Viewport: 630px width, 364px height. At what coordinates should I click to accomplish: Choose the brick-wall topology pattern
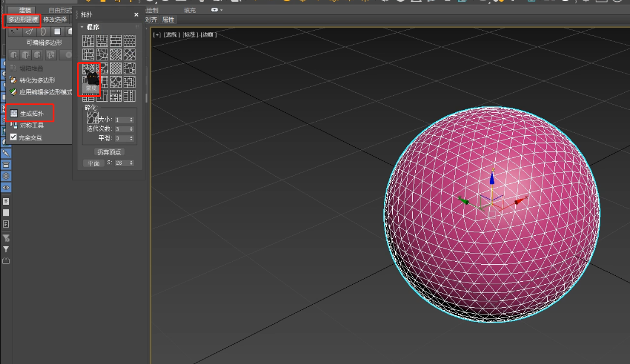(x=116, y=41)
